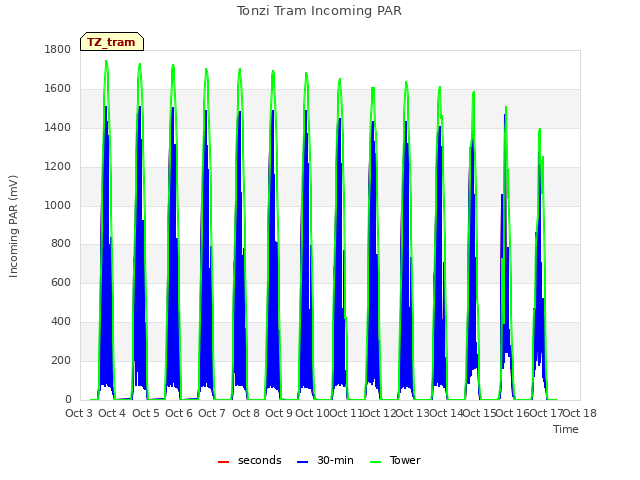
Task: Click the x-axis label 'Time'
Action: [x=566, y=429]
